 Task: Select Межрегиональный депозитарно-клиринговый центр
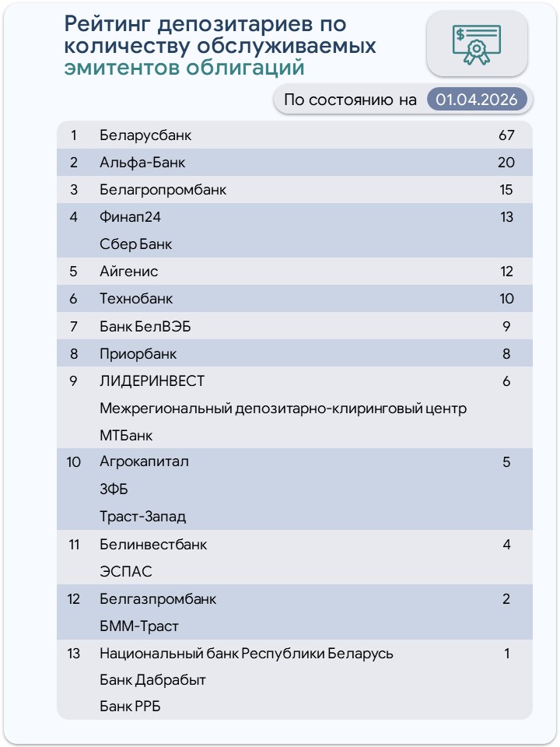coord(283,409)
